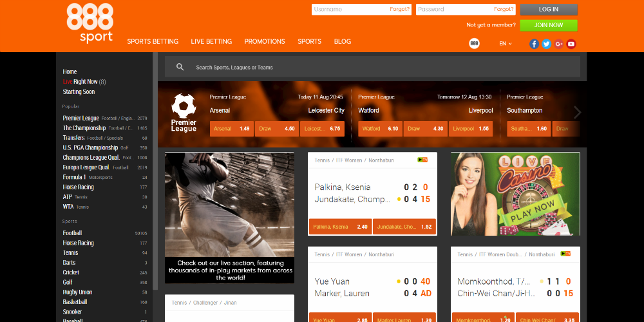This screenshot has width=644, height=322.
Task: Open the Promotions menu
Action: click(x=265, y=41)
